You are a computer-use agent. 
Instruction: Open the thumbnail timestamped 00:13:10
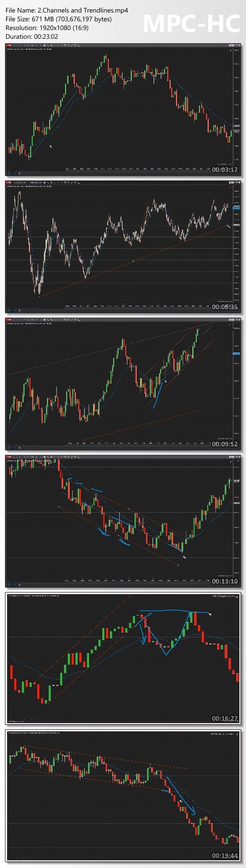tap(123, 520)
